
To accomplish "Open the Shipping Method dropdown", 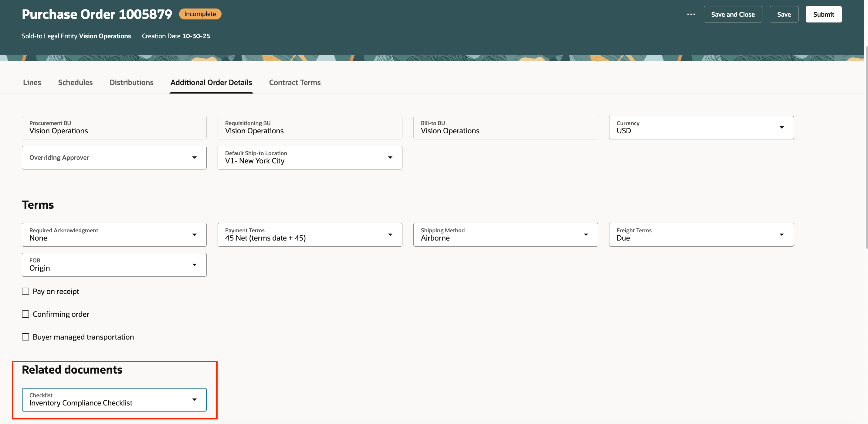I will [586, 234].
